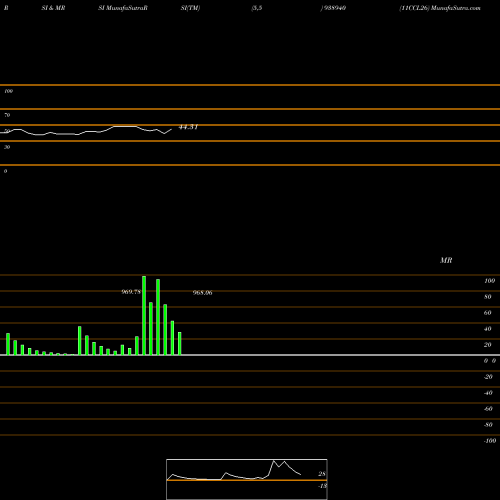Click the MR axis label 80

tap(488, 297)
